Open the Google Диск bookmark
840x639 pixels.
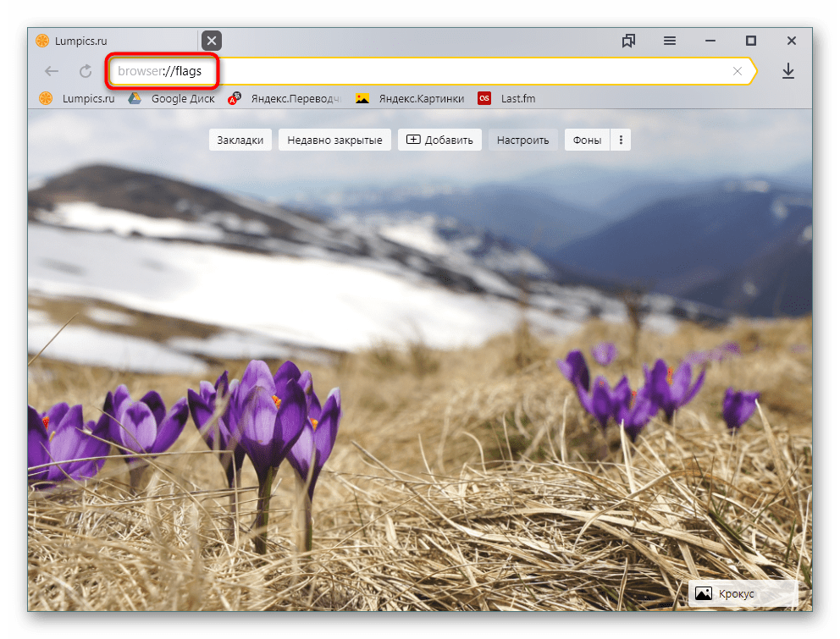click(171, 98)
